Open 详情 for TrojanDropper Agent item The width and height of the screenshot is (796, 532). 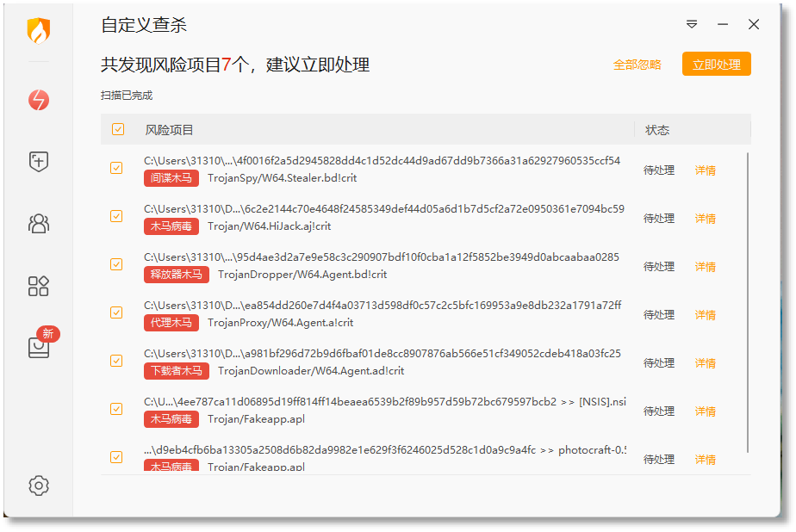click(706, 267)
